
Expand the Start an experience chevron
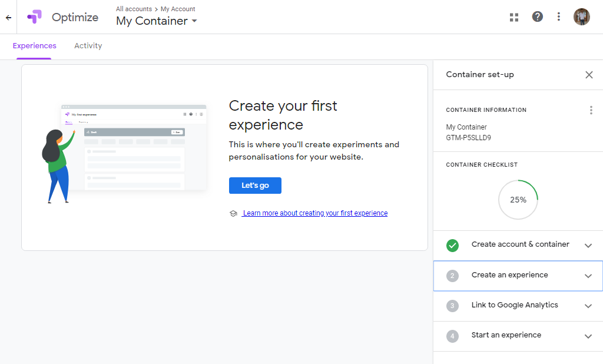(x=588, y=336)
